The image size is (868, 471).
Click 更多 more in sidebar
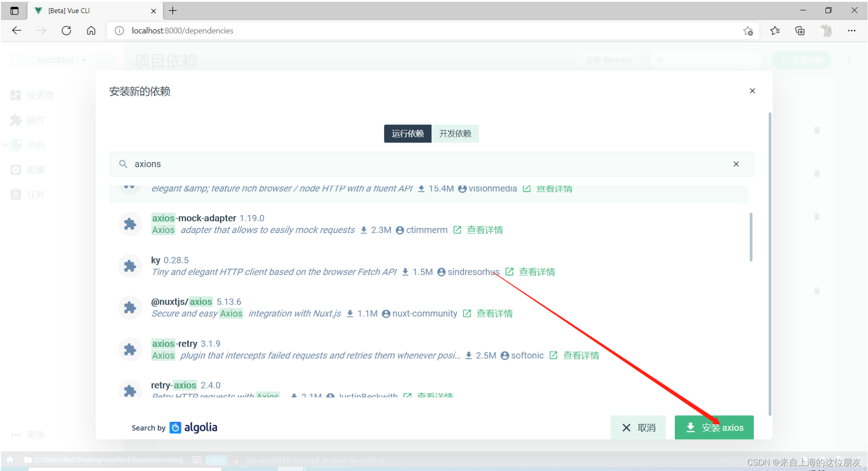28,435
